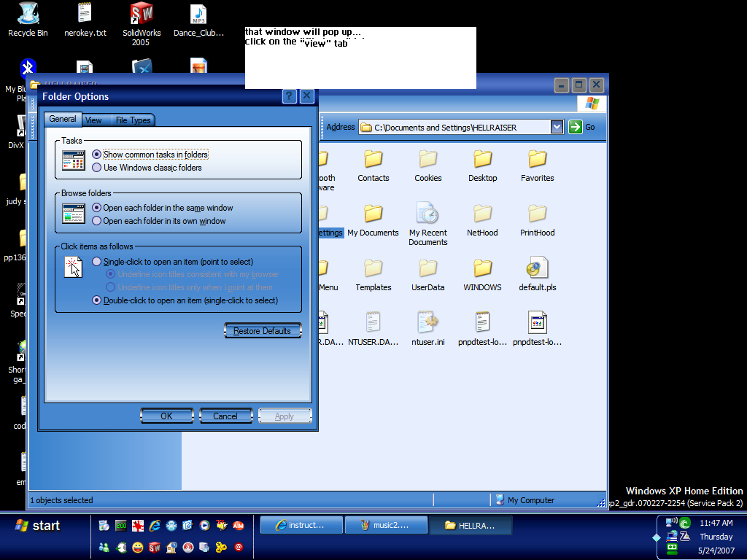Viewport: 747px width, 560px height.
Task: Launch Internet Explorer from Quick Launch
Action: (x=155, y=526)
